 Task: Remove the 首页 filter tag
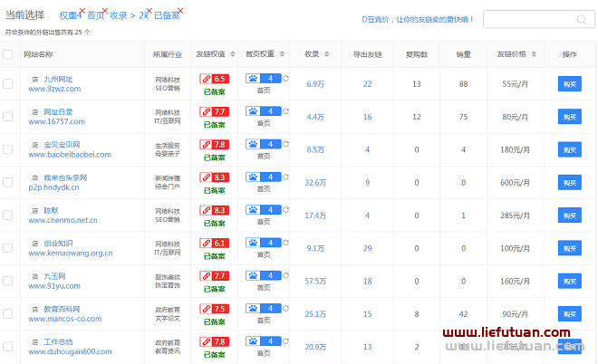105,11
